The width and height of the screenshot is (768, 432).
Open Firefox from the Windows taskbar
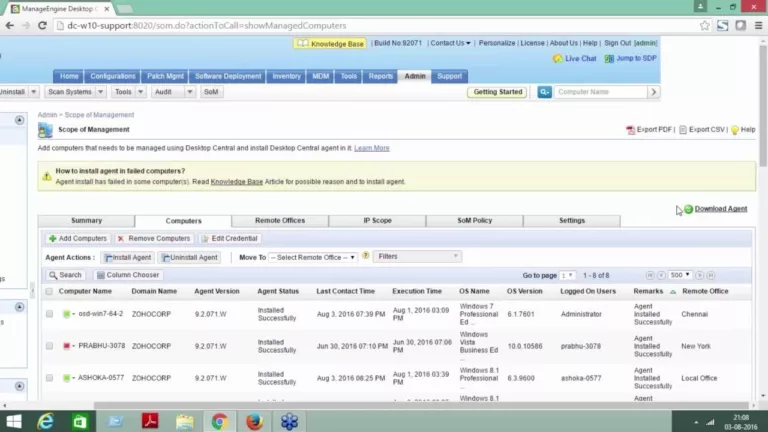click(254, 420)
